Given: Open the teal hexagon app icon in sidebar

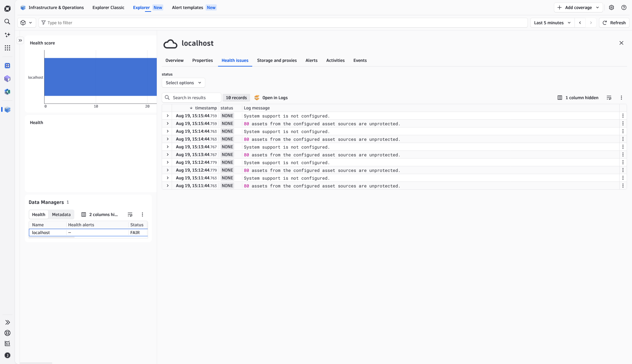Looking at the screenshot, I should tap(7, 92).
